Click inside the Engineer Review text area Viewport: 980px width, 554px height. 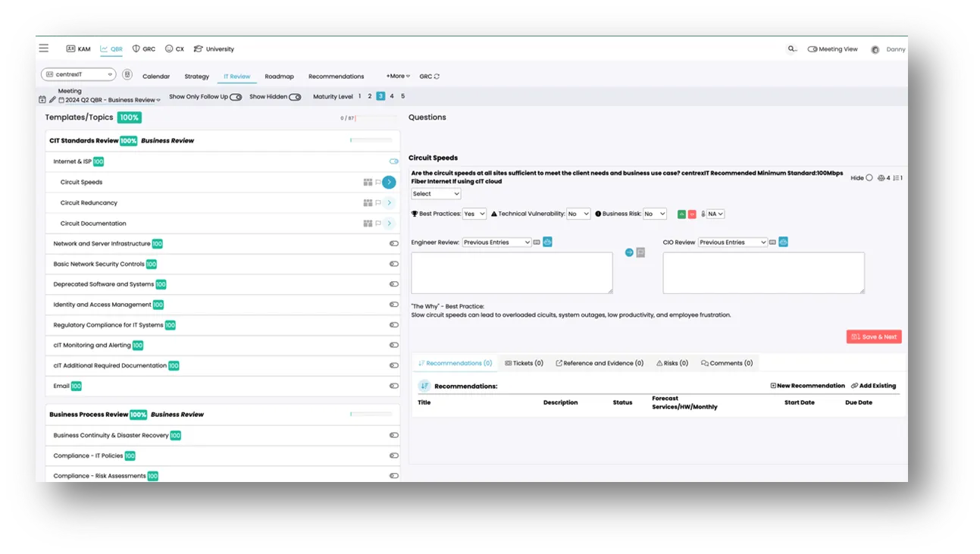512,273
